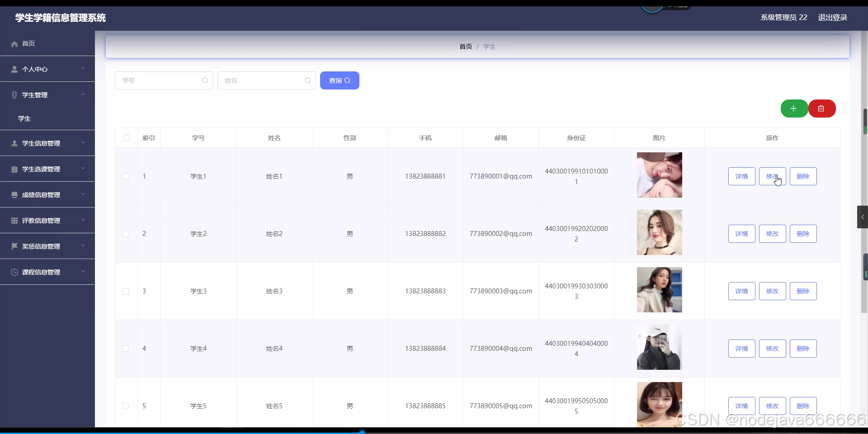The width and height of the screenshot is (868, 434).
Task: Click the clipboard icon beside 学生选课管理
Action: pyautogui.click(x=14, y=169)
